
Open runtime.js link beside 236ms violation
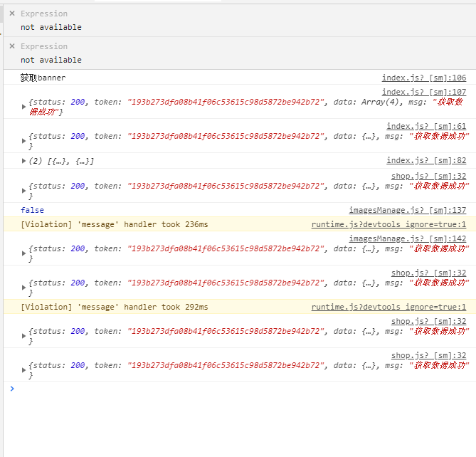(388, 224)
